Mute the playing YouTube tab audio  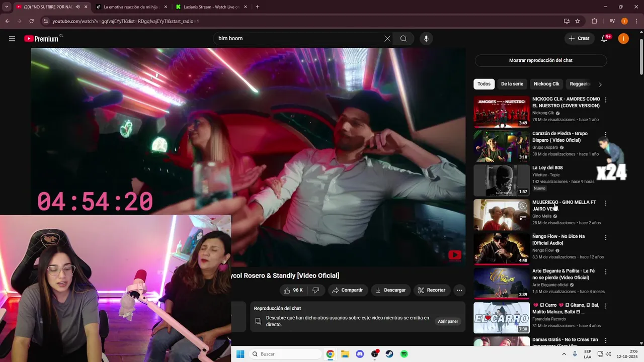tap(77, 7)
